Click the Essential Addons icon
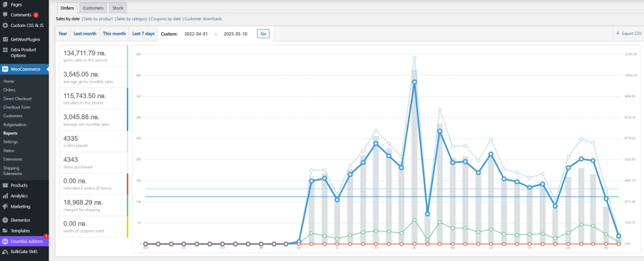The width and height of the screenshot is (644, 261). tap(5, 241)
